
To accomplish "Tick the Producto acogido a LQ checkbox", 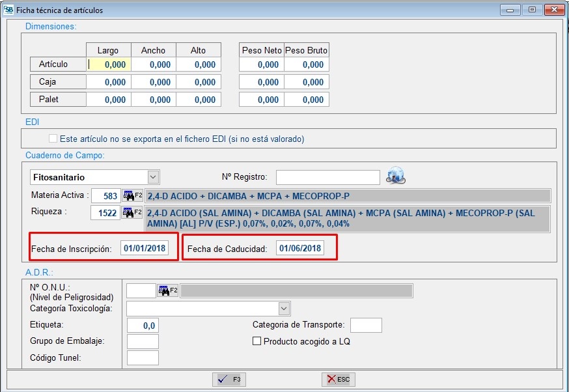I will click(x=257, y=341).
